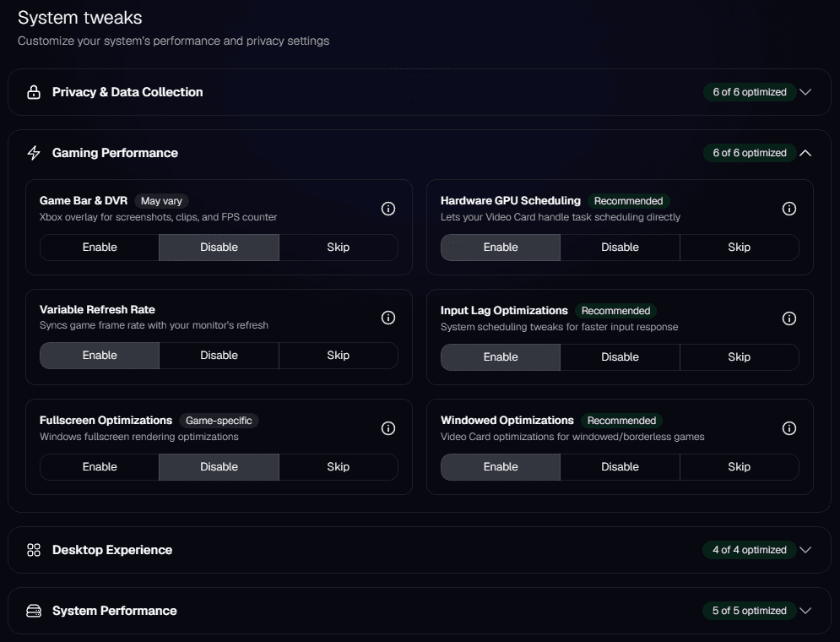
Task: Skip Windowed Optimizations
Action: coord(740,467)
